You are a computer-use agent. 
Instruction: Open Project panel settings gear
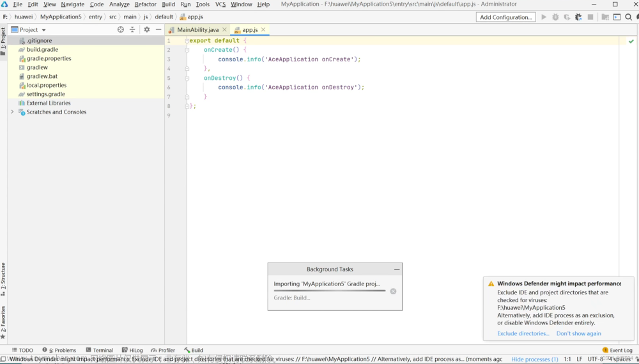(x=147, y=30)
